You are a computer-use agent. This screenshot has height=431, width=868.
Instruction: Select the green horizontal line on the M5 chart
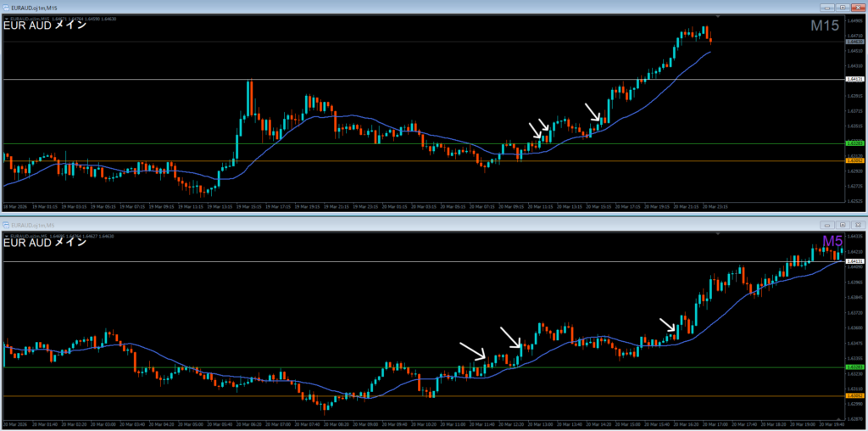(254, 367)
